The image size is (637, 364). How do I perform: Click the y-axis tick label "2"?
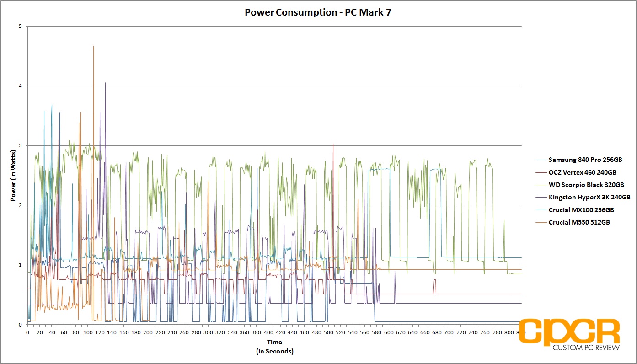click(20, 205)
